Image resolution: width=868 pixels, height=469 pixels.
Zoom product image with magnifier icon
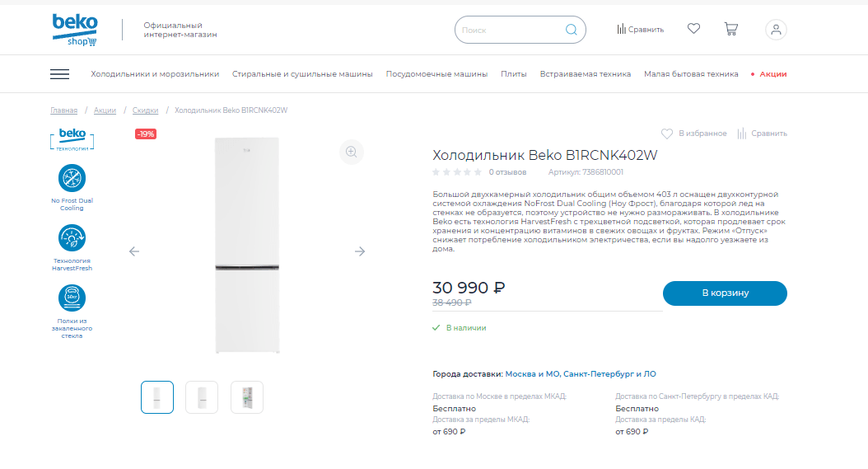(352, 152)
